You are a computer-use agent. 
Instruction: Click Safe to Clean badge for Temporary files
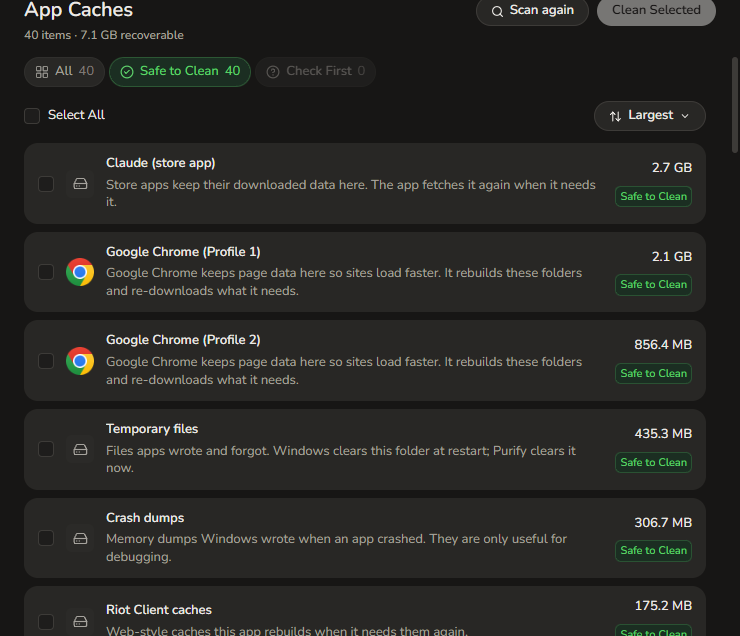tap(653, 462)
